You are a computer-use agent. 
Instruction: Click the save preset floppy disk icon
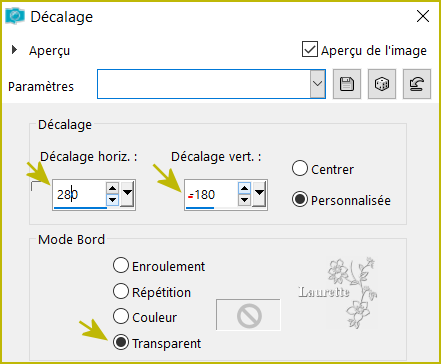[x=347, y=84]
